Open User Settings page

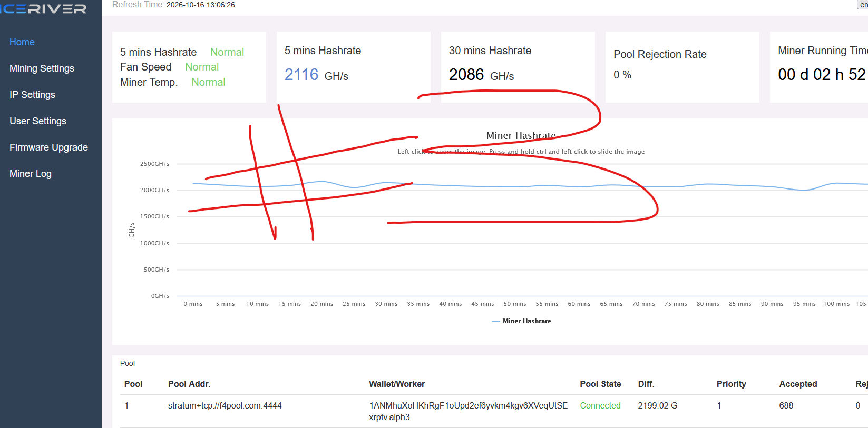[x=38, y=121]
